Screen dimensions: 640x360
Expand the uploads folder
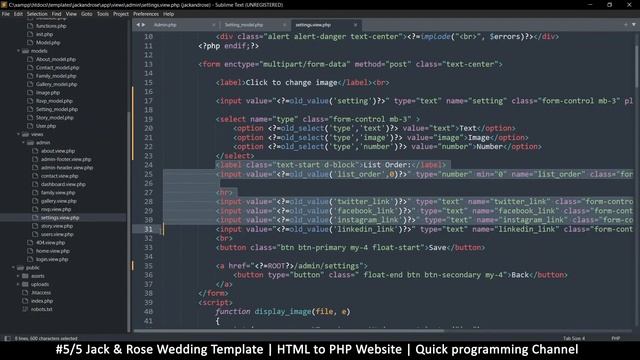[x=18, y=284]
